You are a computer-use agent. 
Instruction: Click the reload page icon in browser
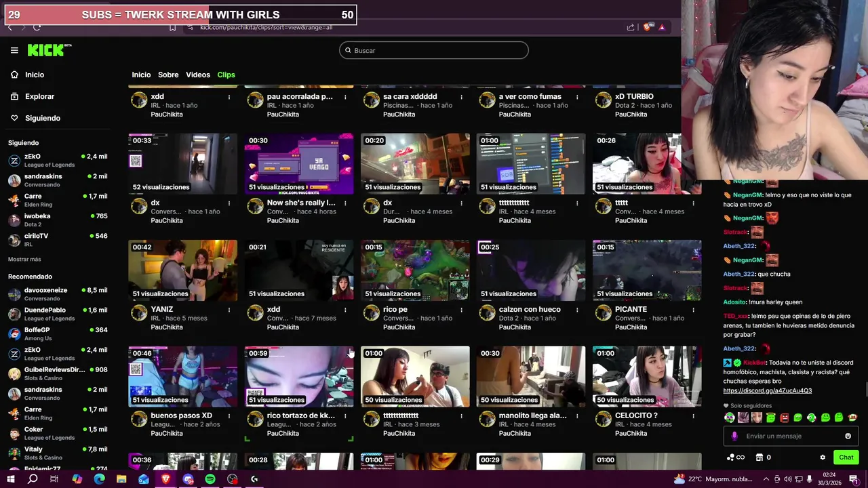tap(37, 27)
